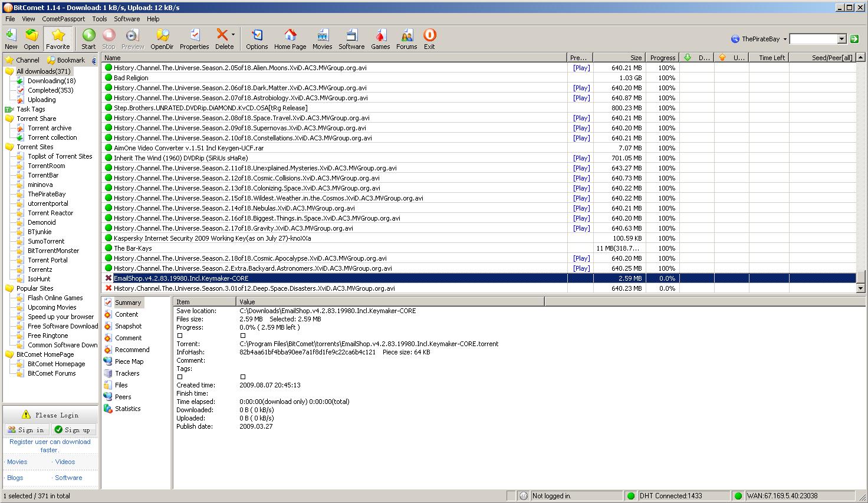Open the OpenDir toolbar icon

tap(162, 39)
